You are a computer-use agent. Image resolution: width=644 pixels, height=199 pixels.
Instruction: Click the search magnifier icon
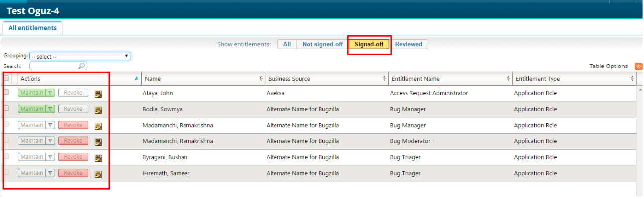pyautogui.click(x=82, y=66)
